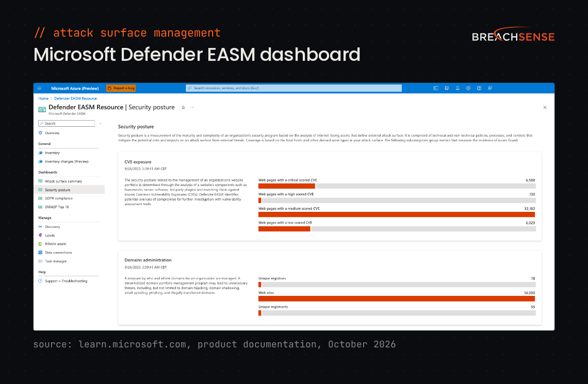The height and width of the screenshot is (384, 588).
Task: Open the OWASP Top 10 dashboard
Action: click(x=57, y=207)
